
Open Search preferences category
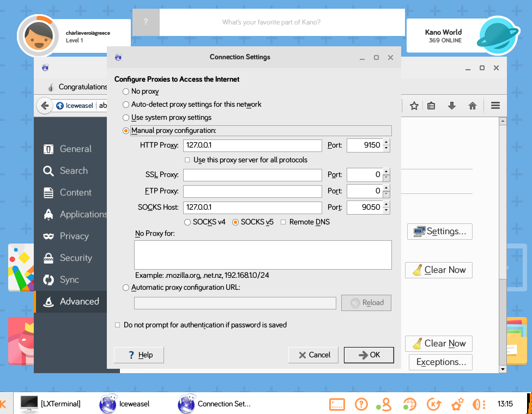point(70,171)
